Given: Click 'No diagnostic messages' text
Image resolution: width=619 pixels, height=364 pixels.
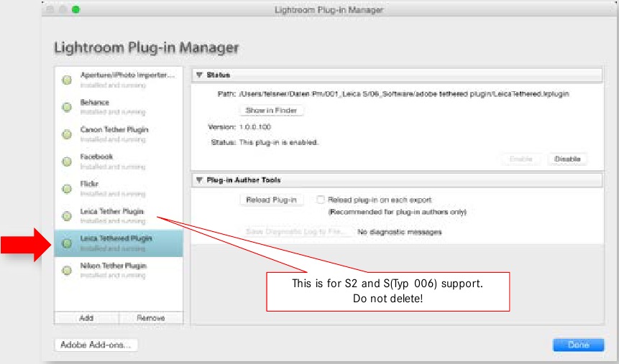Looking at the screenshot, I should [x=400, y=232].
